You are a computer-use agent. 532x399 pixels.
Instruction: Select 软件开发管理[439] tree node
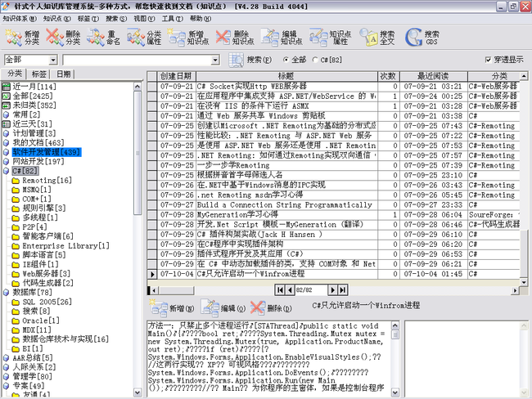coord(47,152)
